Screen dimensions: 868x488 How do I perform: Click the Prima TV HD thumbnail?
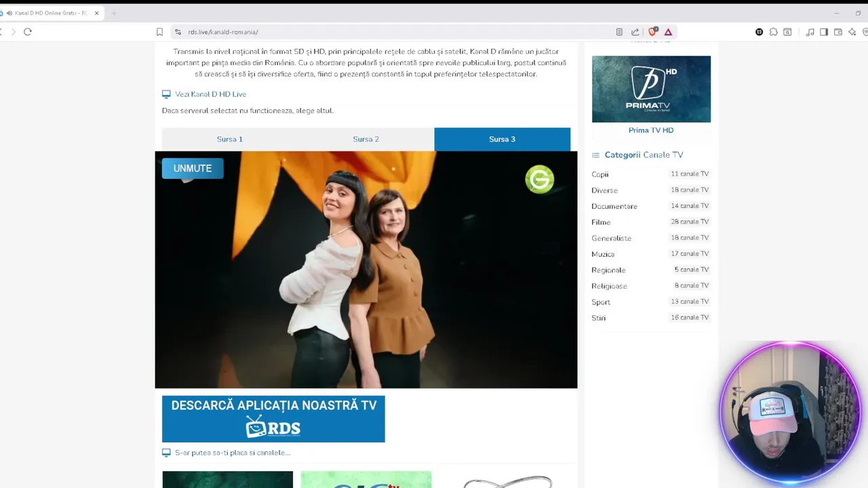[651, 89]
